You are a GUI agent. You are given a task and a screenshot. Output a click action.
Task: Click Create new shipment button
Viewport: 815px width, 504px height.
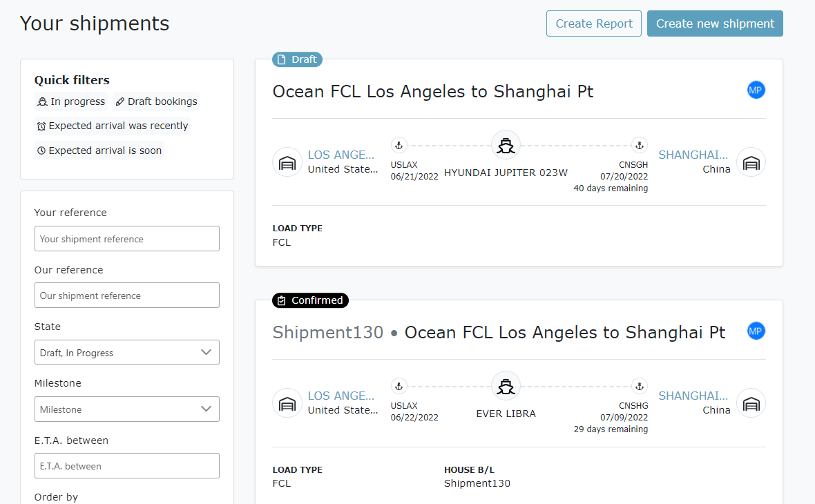715,23
